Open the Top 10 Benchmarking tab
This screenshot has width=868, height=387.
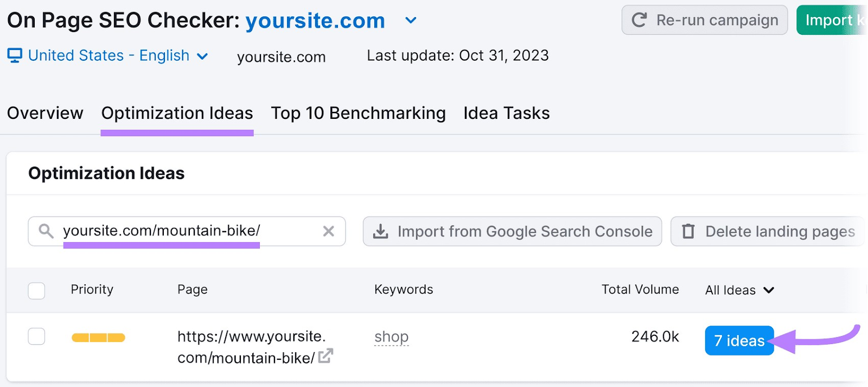click(358, 113)
